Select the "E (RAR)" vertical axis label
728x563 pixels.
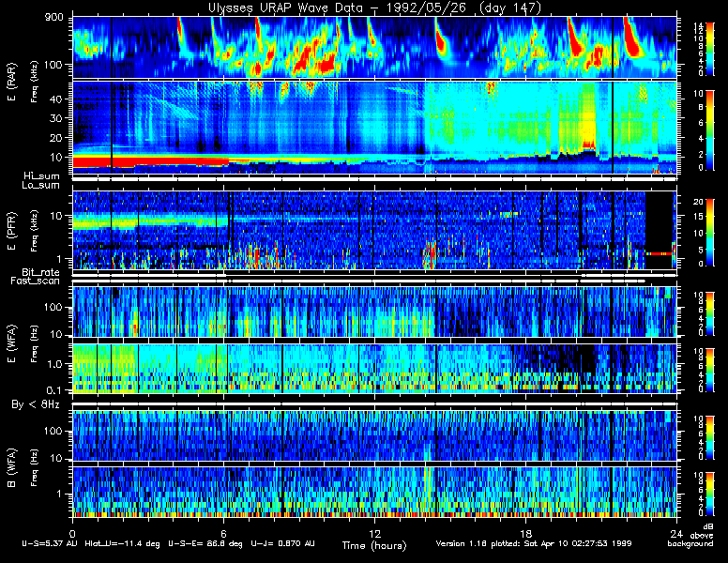pos(11,82)
